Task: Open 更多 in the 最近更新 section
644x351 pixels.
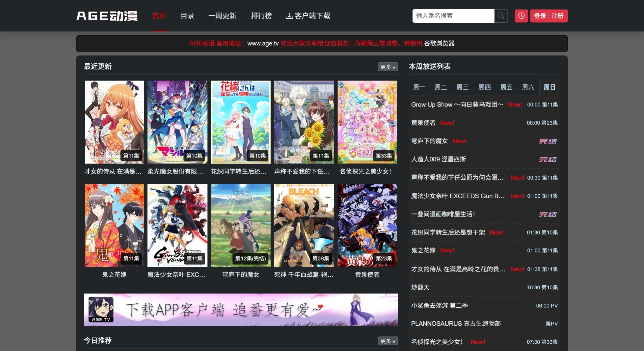Action: (388, 67)
